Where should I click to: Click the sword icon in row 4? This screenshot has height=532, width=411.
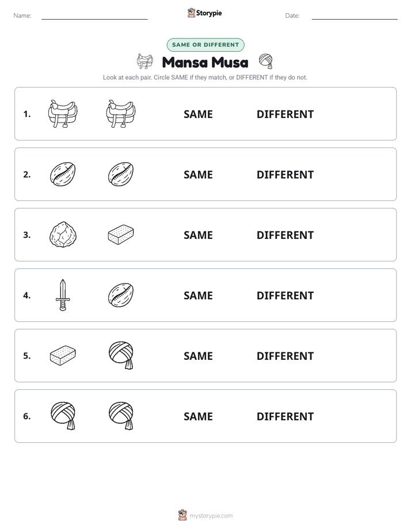63,295
